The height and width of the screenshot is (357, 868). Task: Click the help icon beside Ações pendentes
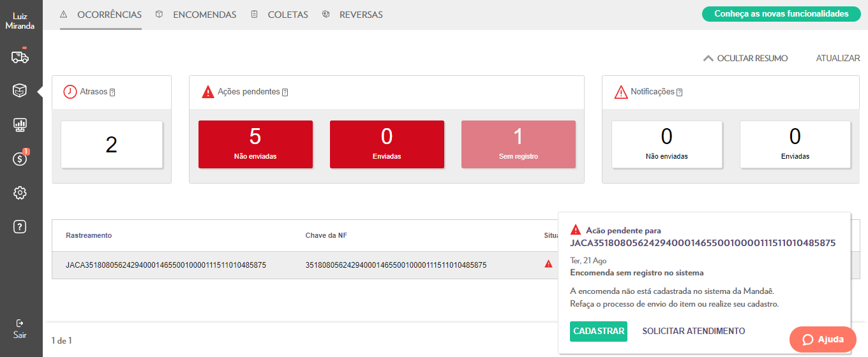(285, 92)
